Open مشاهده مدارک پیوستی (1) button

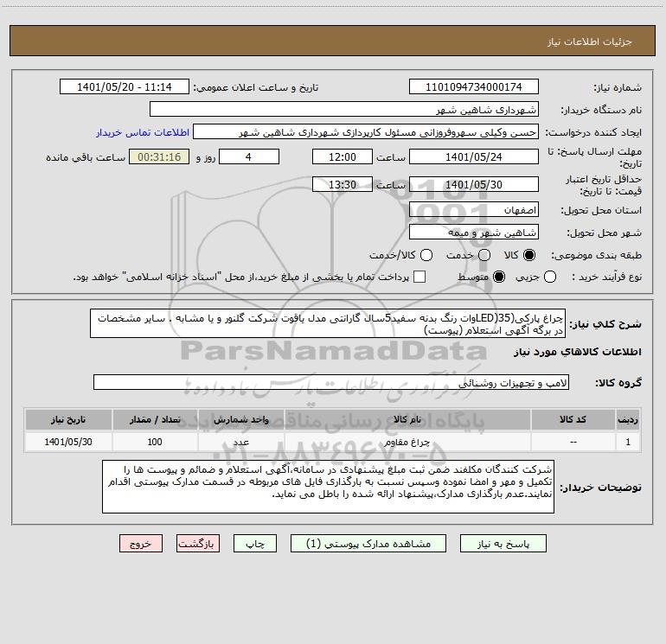(x=368, y=544)
